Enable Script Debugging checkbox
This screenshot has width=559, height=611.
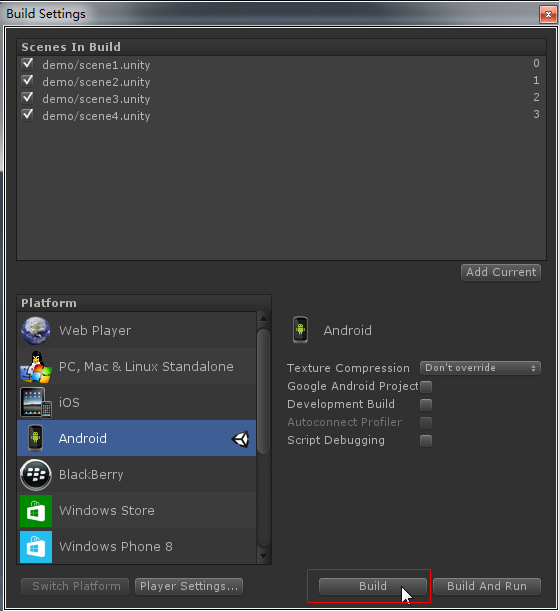(426, 441)
